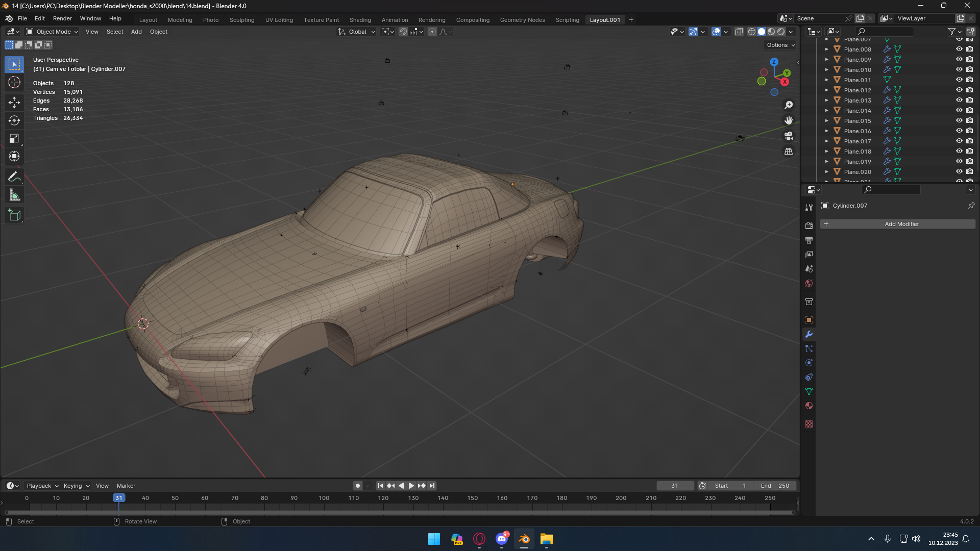The height and width of the screenshot is (551, 980).
Task: Select the Scale tool
Action: tap(14, 138)
